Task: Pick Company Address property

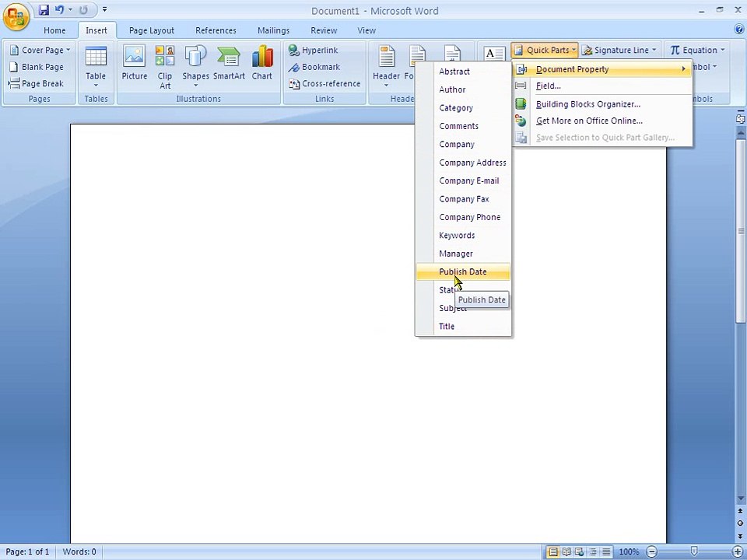Action: tap(463, 163)
